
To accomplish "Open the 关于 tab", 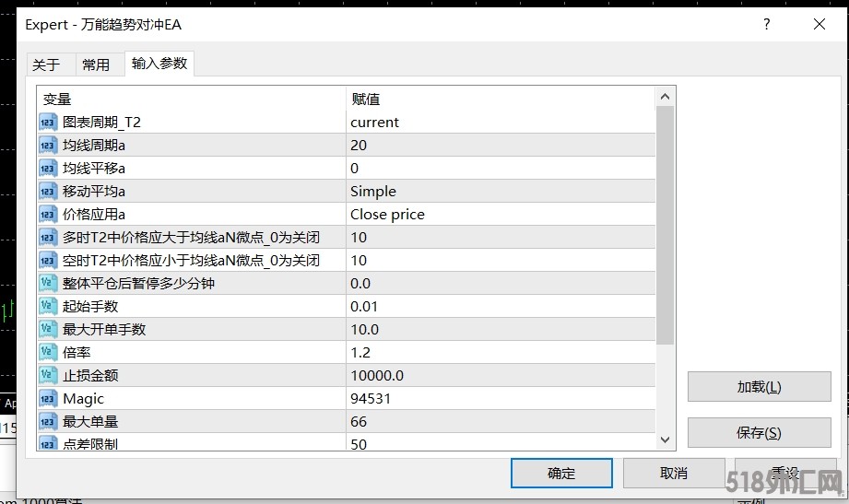I will 46,64.
